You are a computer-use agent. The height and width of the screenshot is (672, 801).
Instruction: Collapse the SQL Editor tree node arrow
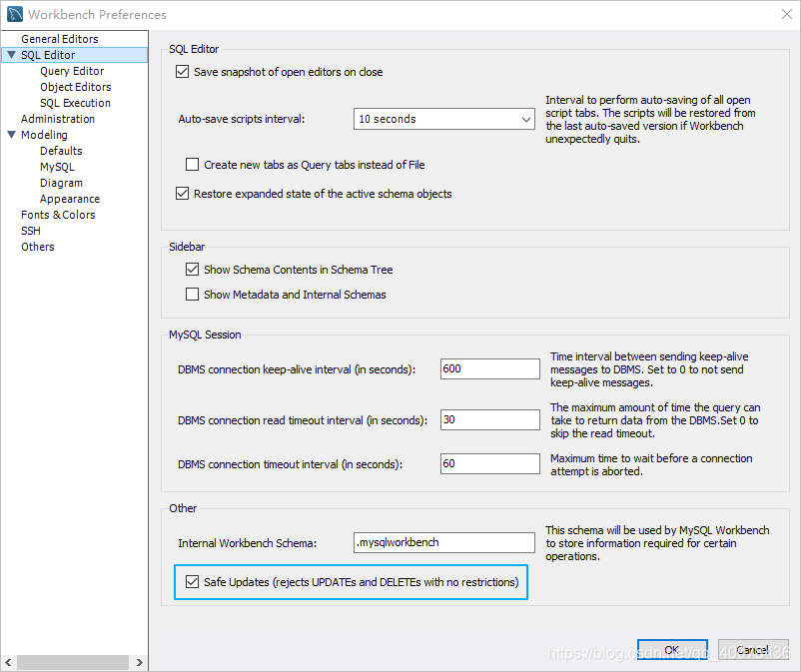(x=11, y=55)
